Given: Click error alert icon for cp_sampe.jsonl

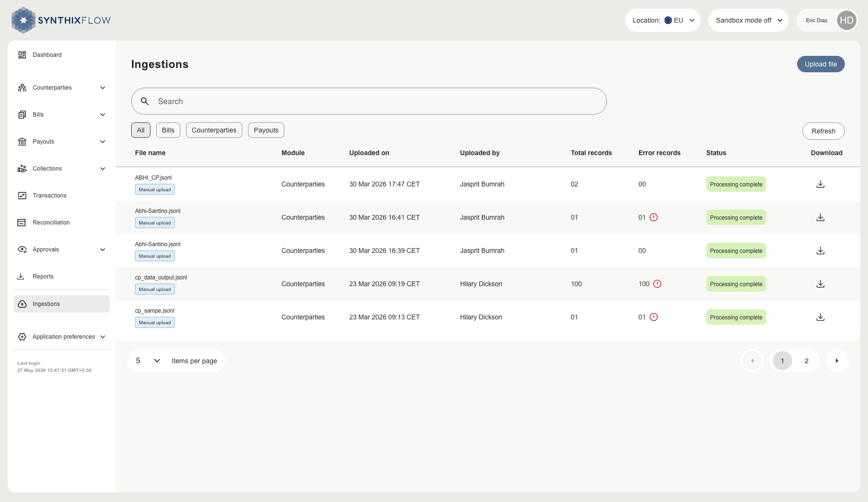Looking at the screenshot, I should click(x=653, y=317).
